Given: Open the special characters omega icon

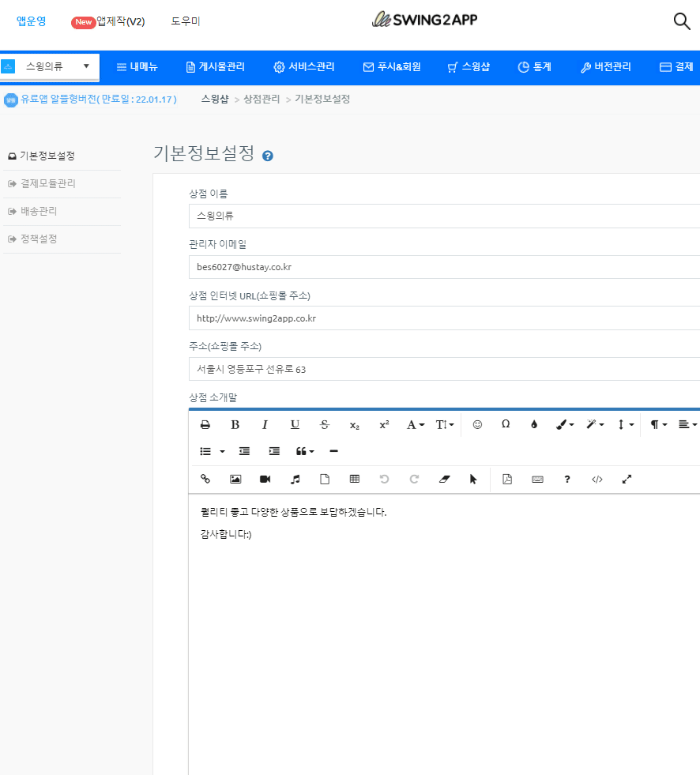Looking at the screenshot, I should pyautogui.click(x=506, y=424).
